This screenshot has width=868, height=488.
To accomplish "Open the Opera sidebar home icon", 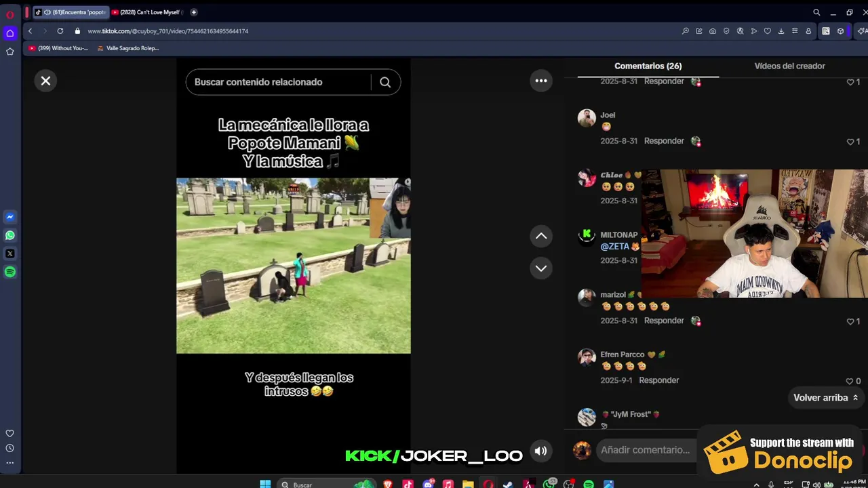I will [x=9, y=33].
